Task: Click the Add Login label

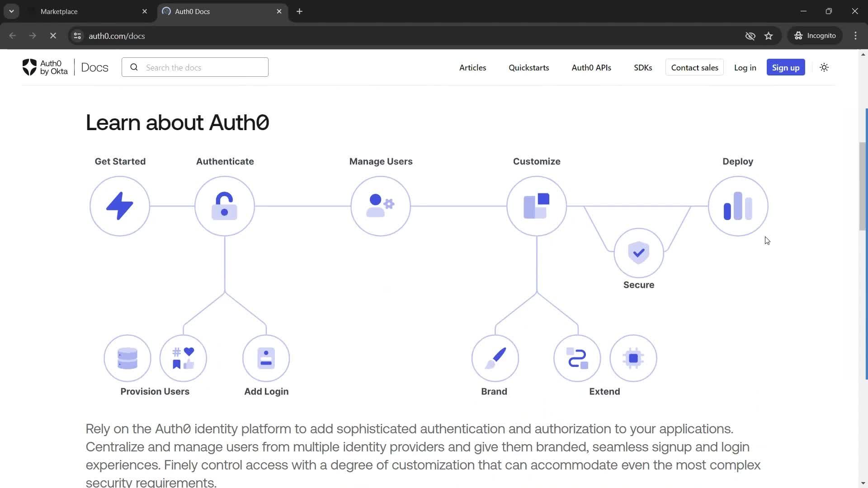Action: [266, 391]
